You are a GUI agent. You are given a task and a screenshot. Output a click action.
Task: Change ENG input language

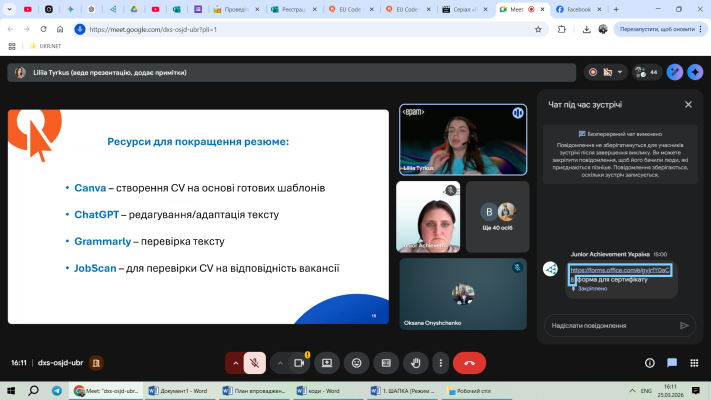coord(646,390)
